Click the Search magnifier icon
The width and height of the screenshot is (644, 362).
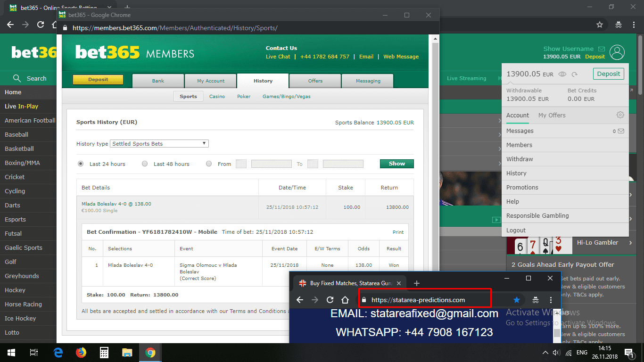(17, 78)
